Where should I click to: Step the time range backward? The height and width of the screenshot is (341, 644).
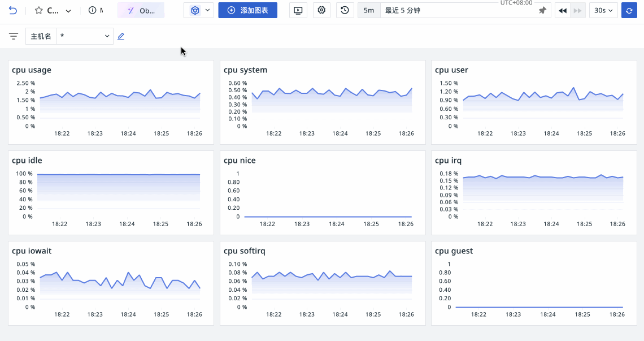point(563,10)
